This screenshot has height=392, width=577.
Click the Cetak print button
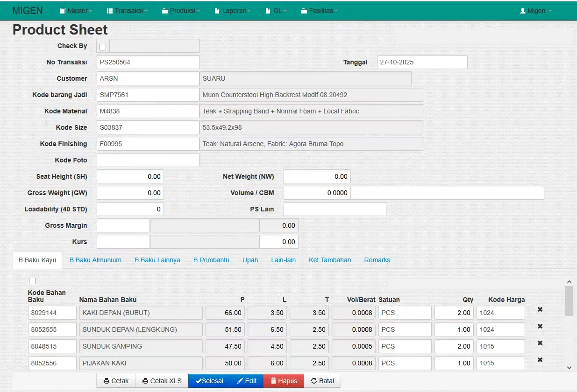(116, 381)
